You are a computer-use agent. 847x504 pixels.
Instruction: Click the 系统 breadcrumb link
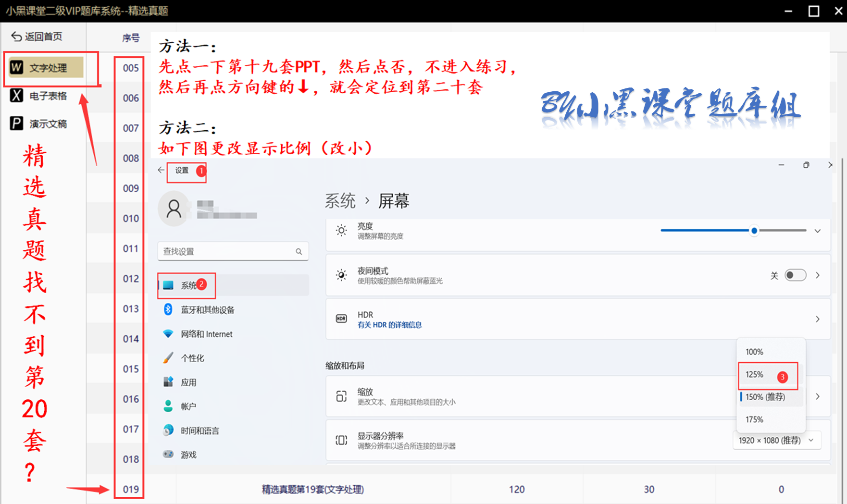340,201
